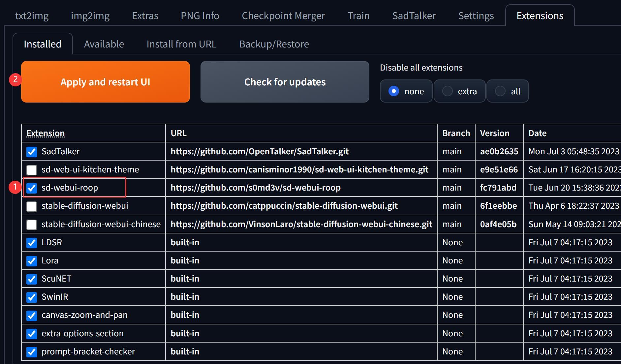The width and height of the screenshot is (621, 364).
Task: Disable the extra-options-section checkbox
Action: [32, 334]
